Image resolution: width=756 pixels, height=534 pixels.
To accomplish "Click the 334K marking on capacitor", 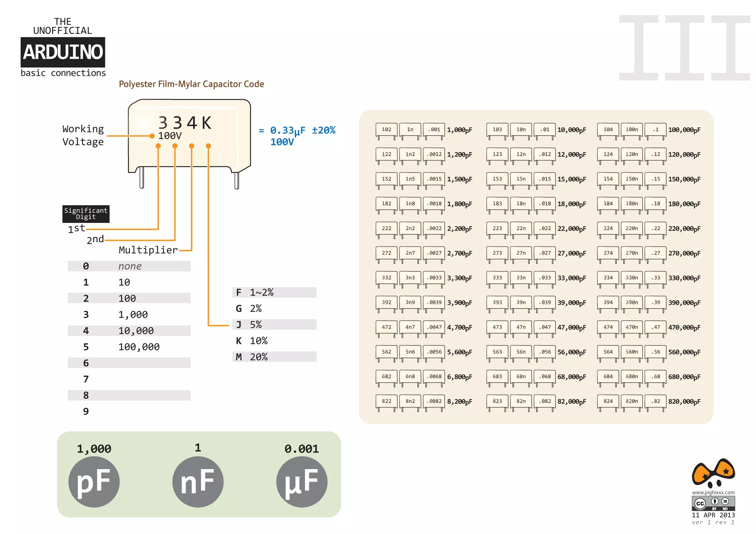I will tap(185, 123).
